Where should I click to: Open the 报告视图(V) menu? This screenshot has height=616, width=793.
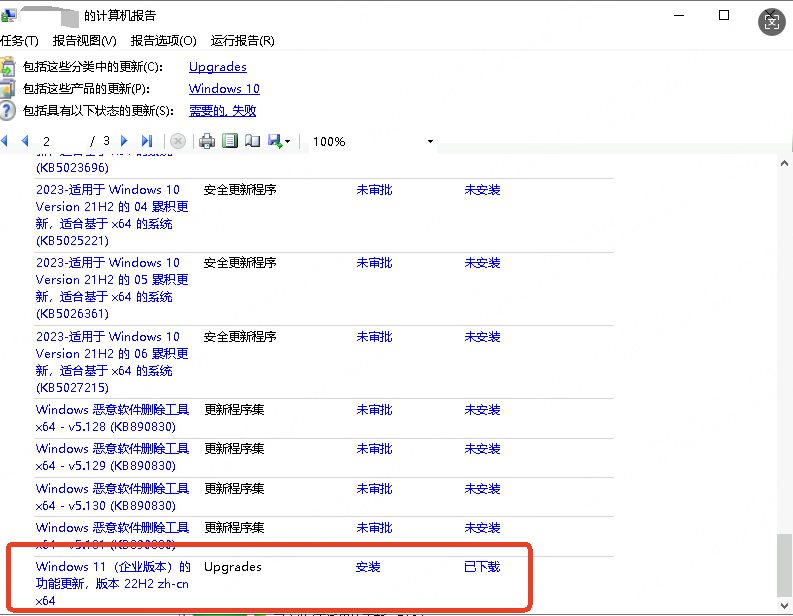point(84,41)
